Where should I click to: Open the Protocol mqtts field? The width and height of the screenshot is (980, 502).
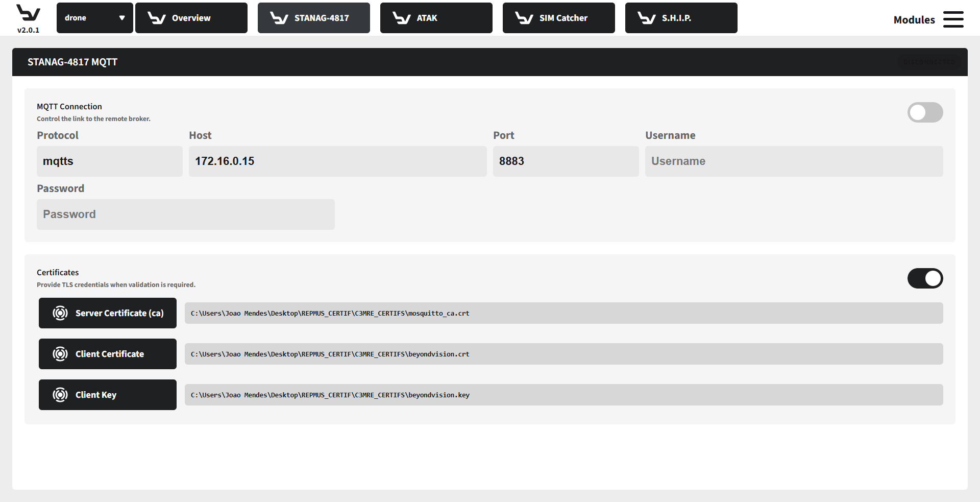coord(109,161)
